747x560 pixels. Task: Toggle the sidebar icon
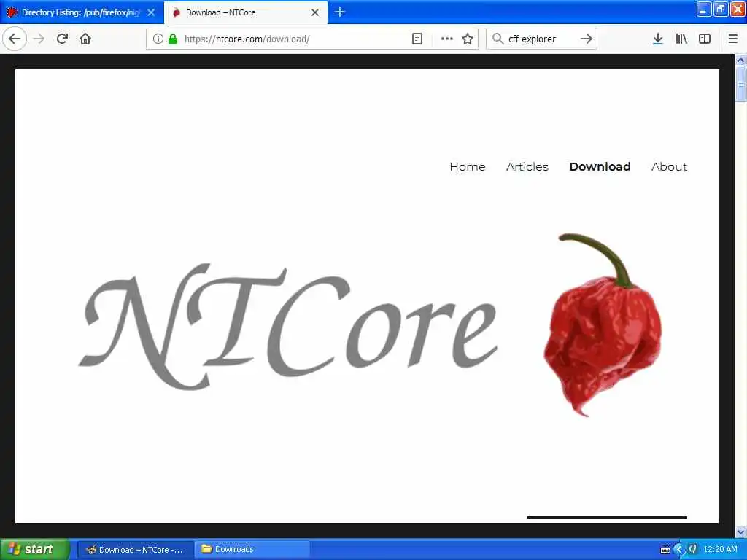704,39
